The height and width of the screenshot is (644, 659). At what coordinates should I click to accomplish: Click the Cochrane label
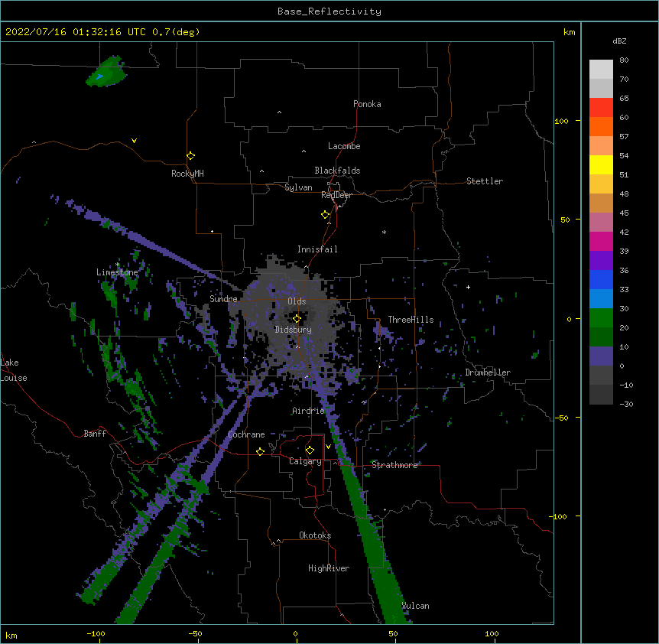click(x=246, y=434)
